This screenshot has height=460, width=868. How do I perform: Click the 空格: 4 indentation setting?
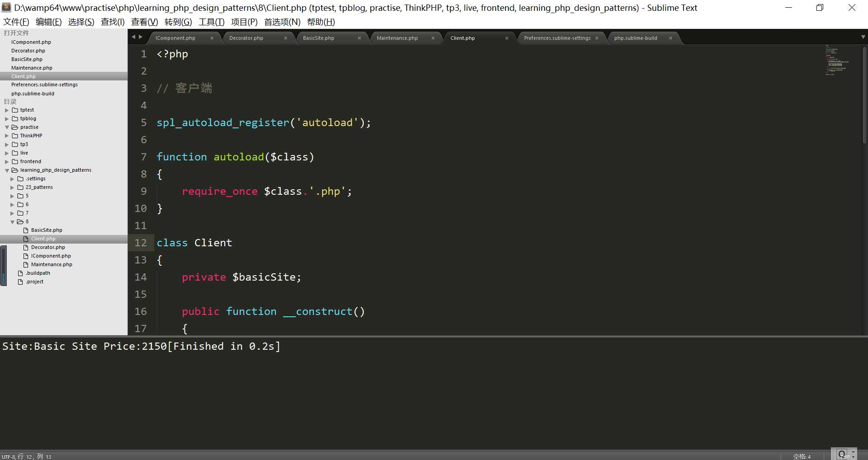pyautogui.click(x=802, y=456)
